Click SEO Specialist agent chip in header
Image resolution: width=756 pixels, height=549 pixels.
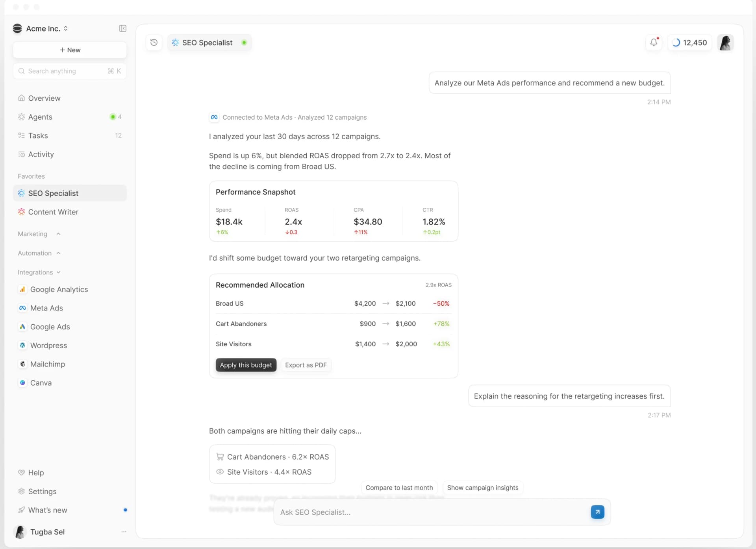209,43
